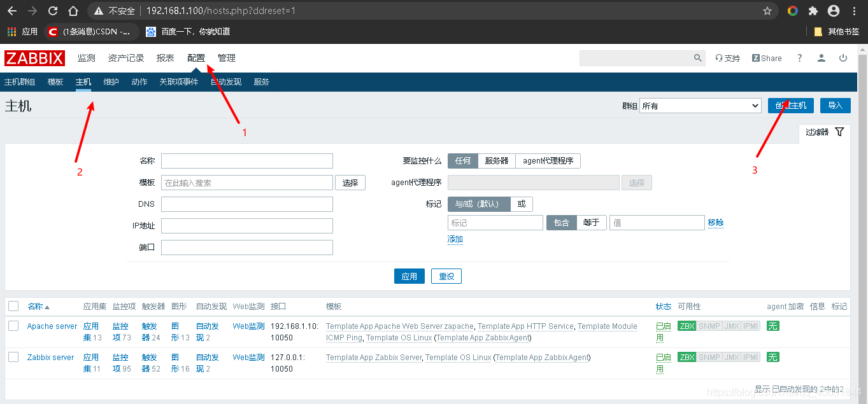The height and width of the screenshot is (404, 868).
Task: Tick checkbox for Zabbix server row
Action: pos(13,357)
